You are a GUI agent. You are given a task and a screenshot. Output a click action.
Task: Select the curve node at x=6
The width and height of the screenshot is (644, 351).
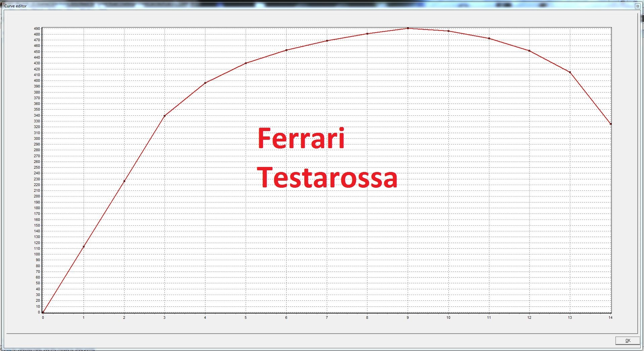pos(286,50)
